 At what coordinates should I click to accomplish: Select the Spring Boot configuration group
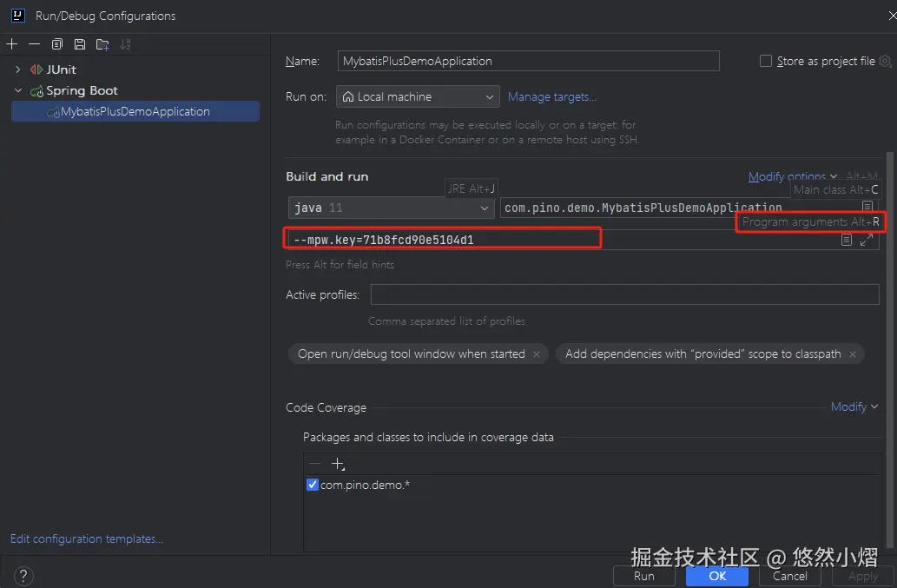pyautogui.click(x=82, y=90)
